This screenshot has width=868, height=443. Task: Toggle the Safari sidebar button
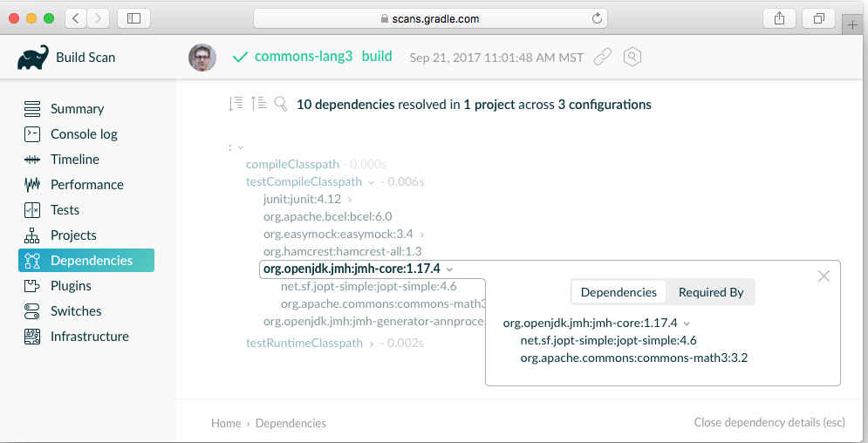tap(134, 18)
